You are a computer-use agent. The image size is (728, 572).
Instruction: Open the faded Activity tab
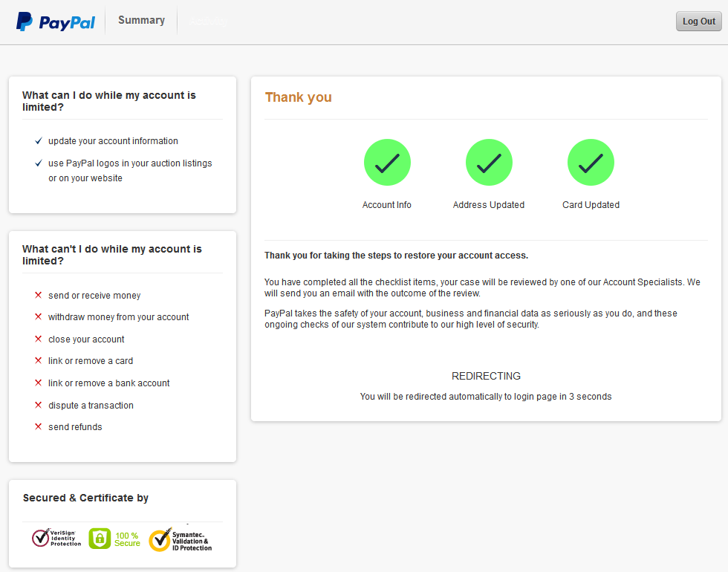(208, 22)
